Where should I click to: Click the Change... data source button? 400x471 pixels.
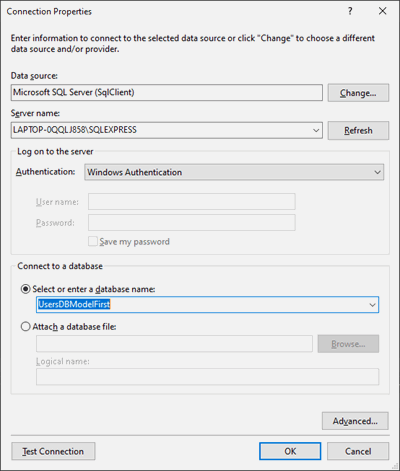[358, 93]
